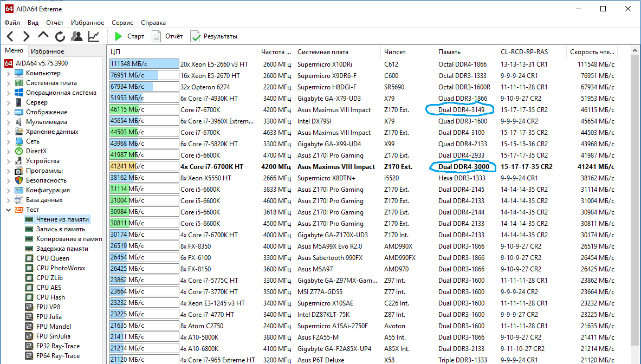Select the orange 41241 МБ/с result bar
641x364 pixels.
coord(144,167)
